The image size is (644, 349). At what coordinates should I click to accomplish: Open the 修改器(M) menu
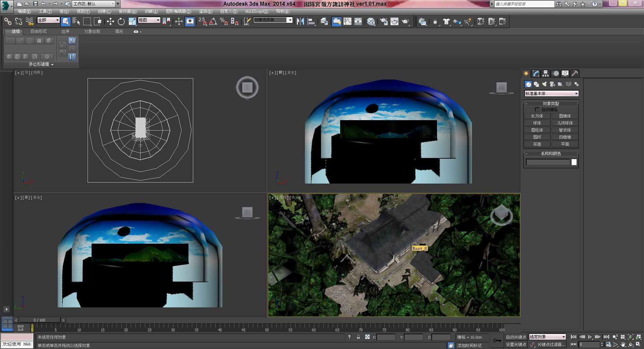coord(128,11)
